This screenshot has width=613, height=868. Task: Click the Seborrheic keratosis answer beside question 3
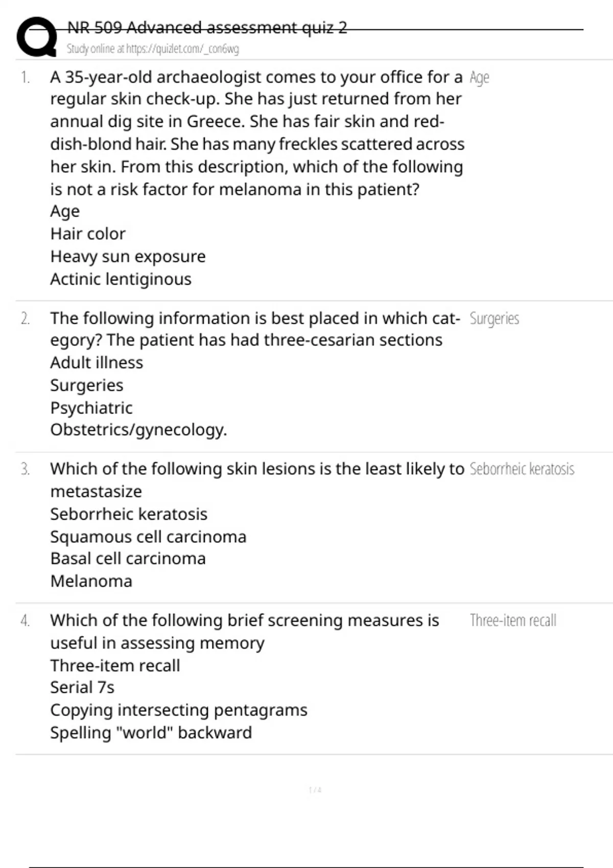[522, 469]
